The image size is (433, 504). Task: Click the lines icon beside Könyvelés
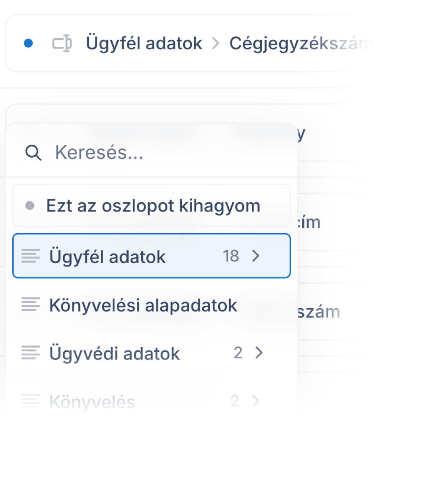tap(31, 401)
